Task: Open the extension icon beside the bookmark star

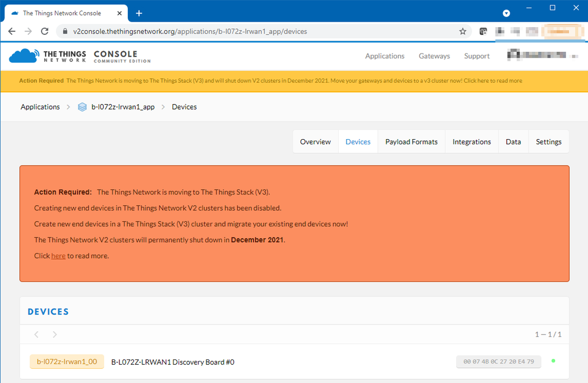Action: pyautogui.click(x=483, y=31)
